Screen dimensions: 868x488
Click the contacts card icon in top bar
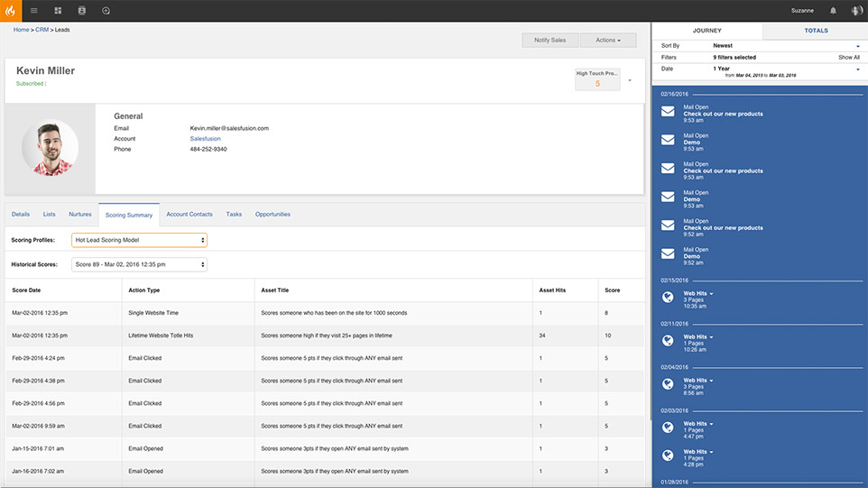pos(82,11)
